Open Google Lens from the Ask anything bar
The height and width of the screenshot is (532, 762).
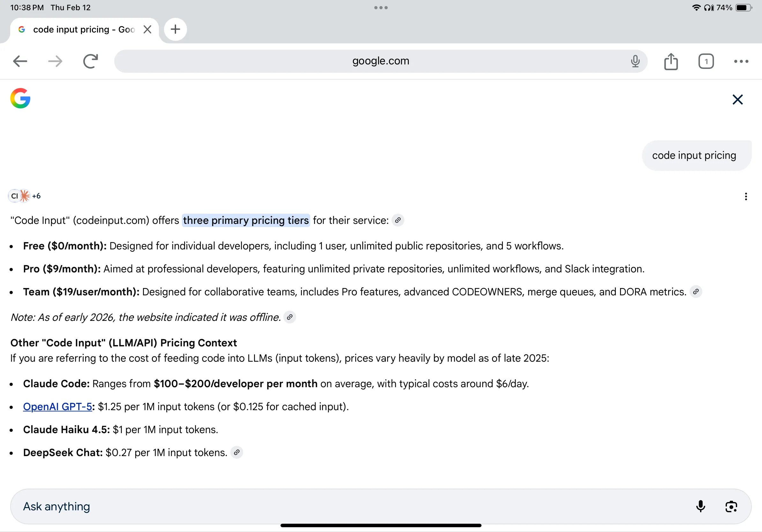(x=731, y=506)
